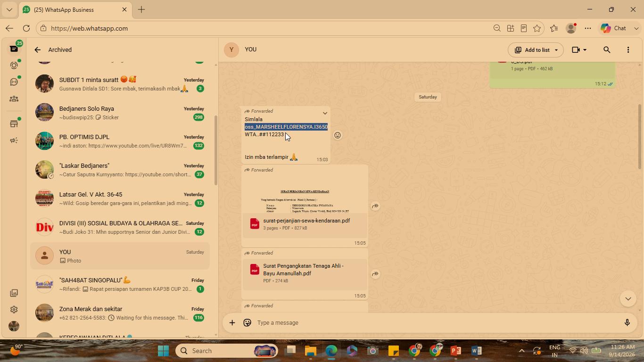Open the Communities icon in the sidebar

[14, 99]
